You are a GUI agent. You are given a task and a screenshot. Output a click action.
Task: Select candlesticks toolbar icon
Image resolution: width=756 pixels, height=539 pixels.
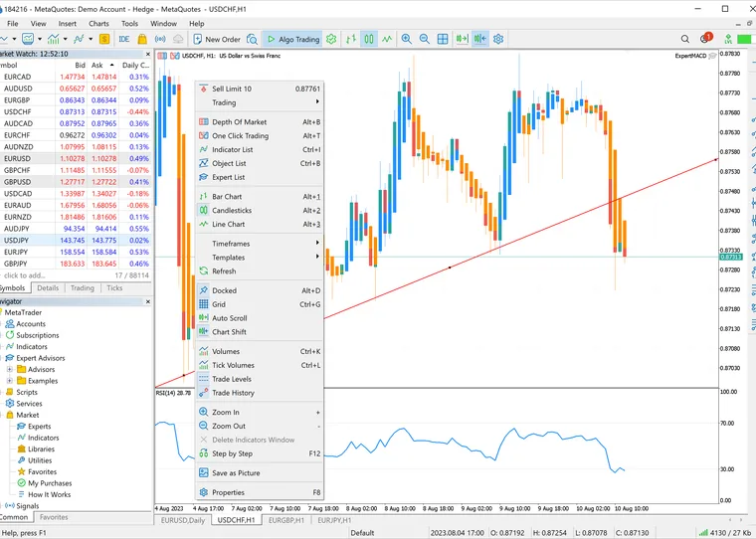[x=369, y=39]
